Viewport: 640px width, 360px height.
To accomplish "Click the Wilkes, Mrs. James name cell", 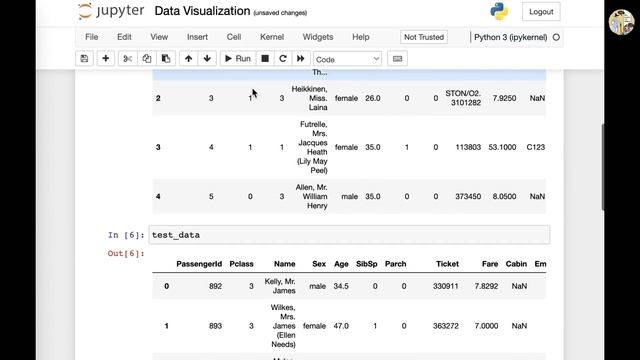I will [283, 326].
